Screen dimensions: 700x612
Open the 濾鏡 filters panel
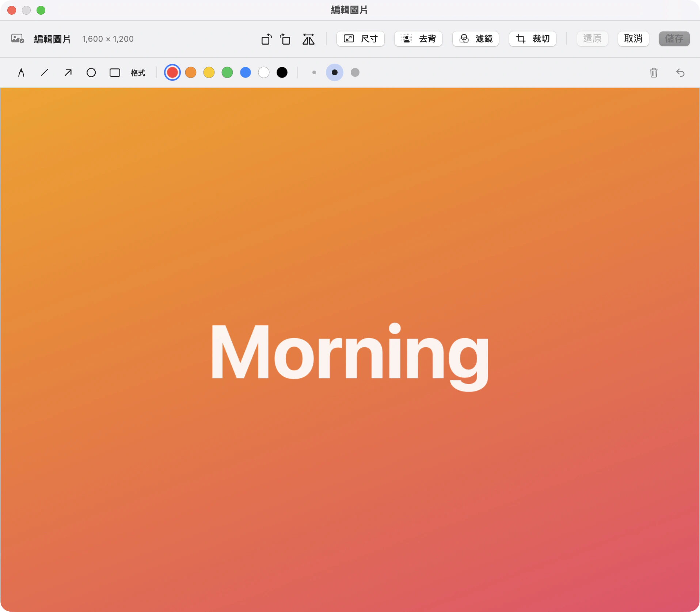pyautogui.click(x=476, y=39)
